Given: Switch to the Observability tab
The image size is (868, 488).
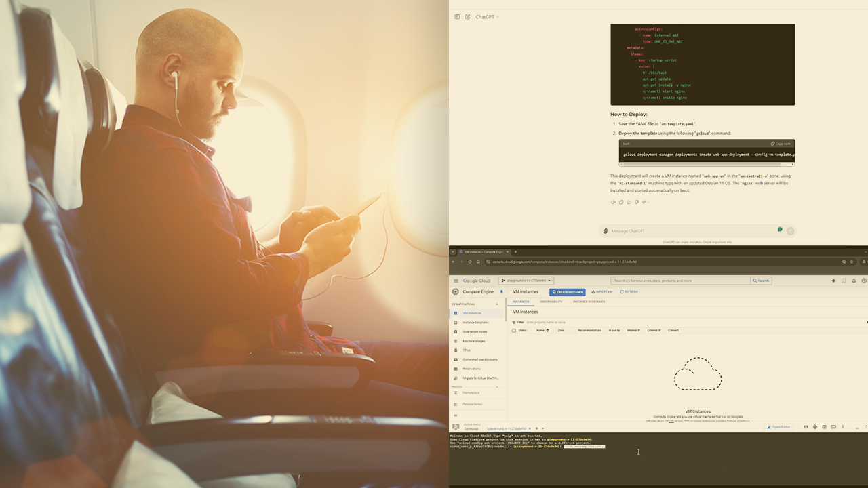Looking at the screenshot, I should click(x=551, y=302).
